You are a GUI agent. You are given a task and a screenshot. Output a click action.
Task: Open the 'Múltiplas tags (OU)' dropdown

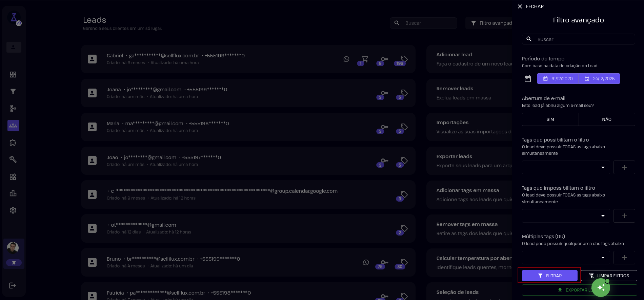pos(566,258)
